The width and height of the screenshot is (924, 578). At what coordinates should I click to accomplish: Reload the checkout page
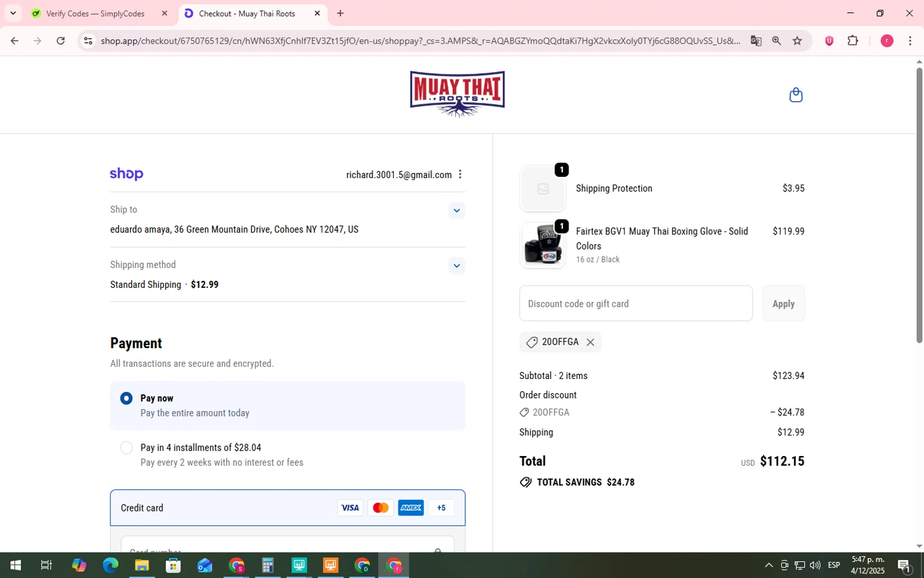[x=60, y=41]
